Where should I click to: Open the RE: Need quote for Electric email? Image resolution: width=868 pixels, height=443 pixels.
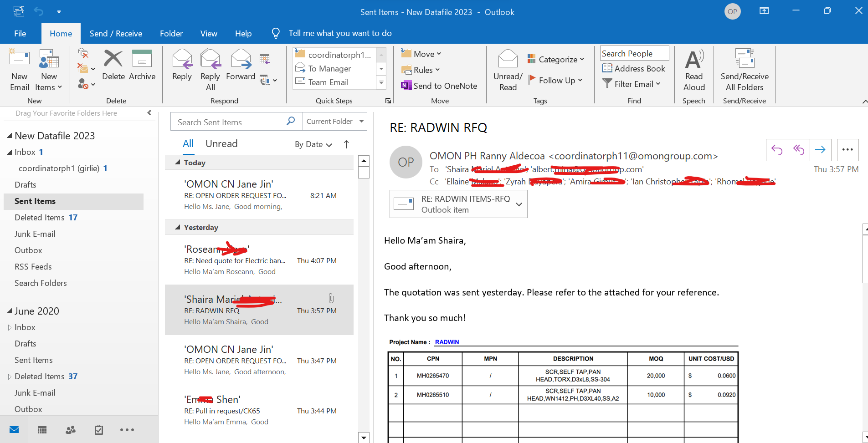point(259,260)
